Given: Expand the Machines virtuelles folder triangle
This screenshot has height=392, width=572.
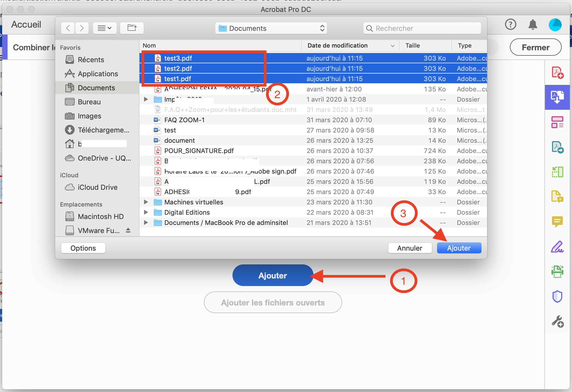Looking at the screenshot, I should (146, 202).
